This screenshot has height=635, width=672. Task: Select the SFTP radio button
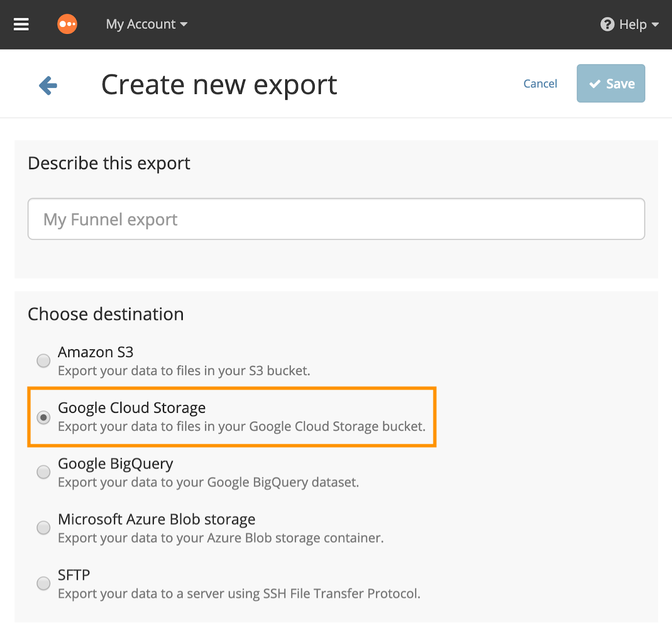43,583
